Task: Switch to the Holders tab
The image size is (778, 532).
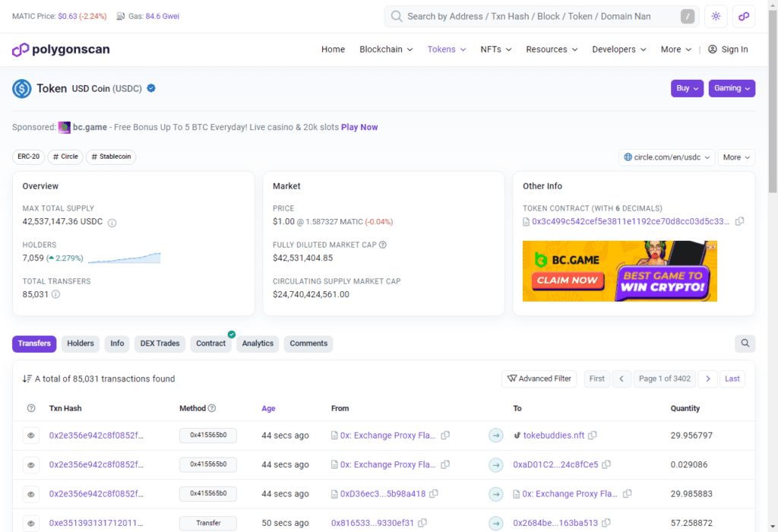Action: click(x=81, y=344)
